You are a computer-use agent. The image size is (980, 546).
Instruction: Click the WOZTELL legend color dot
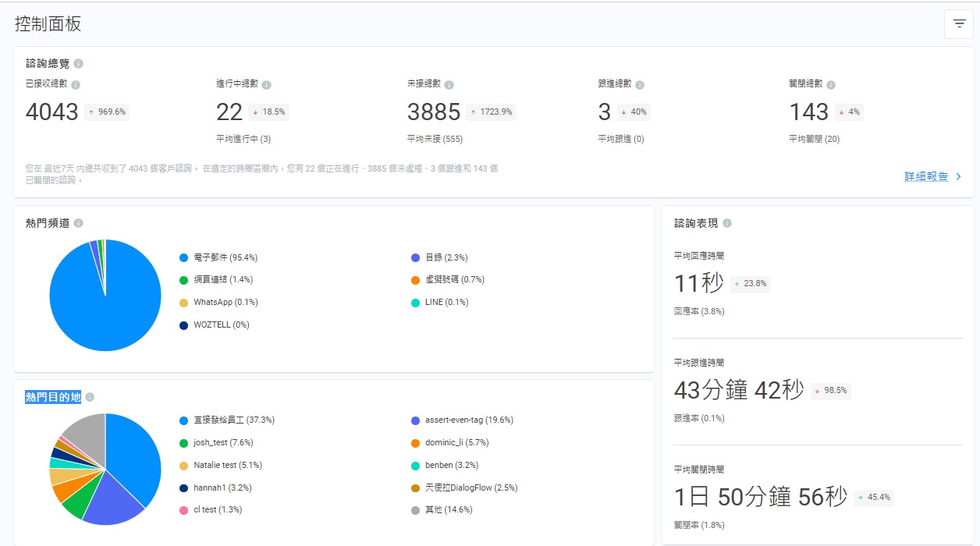(184, 325)
